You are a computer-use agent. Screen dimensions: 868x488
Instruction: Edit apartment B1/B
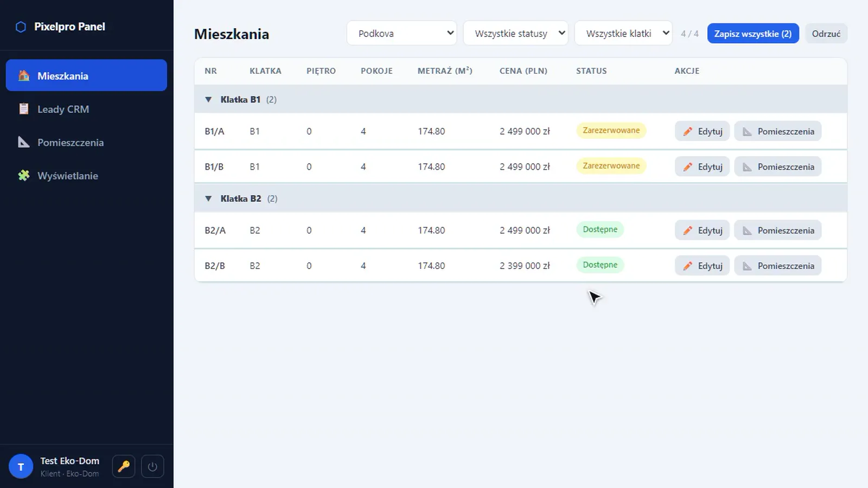click(x=702, y=166)
